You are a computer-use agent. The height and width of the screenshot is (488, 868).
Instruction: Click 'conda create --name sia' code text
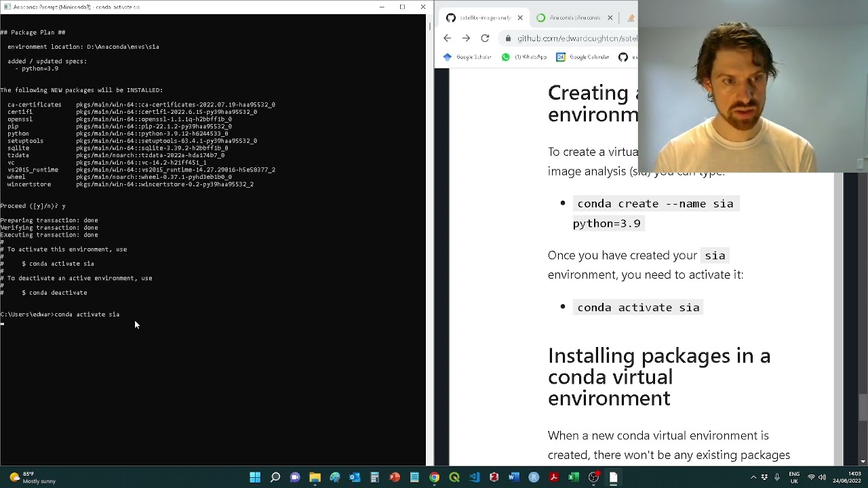click(x=655, y=203)
